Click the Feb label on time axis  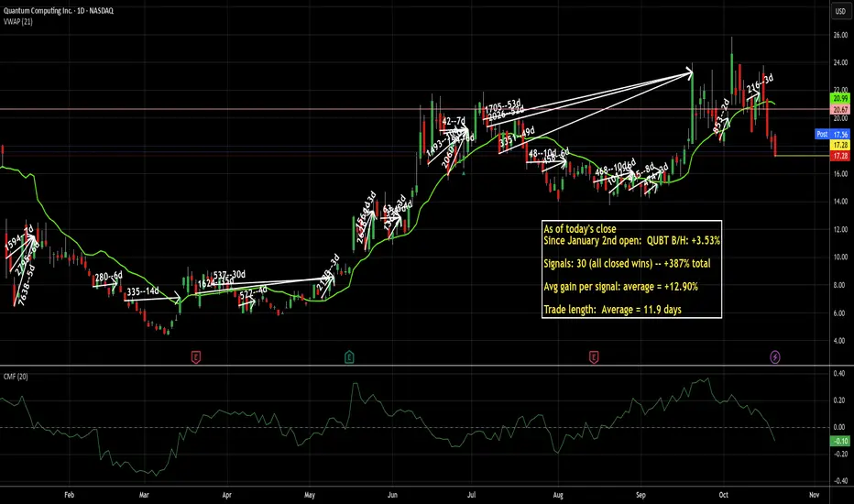(69, 495)
